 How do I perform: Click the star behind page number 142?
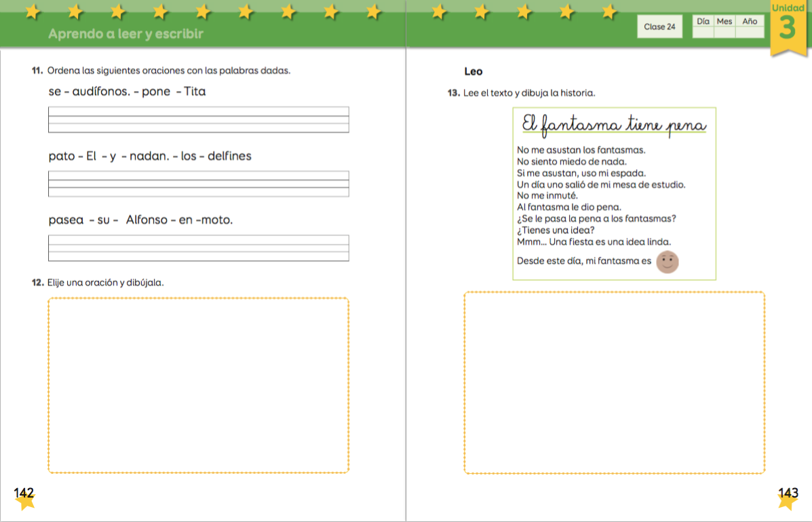pos(24,500)
